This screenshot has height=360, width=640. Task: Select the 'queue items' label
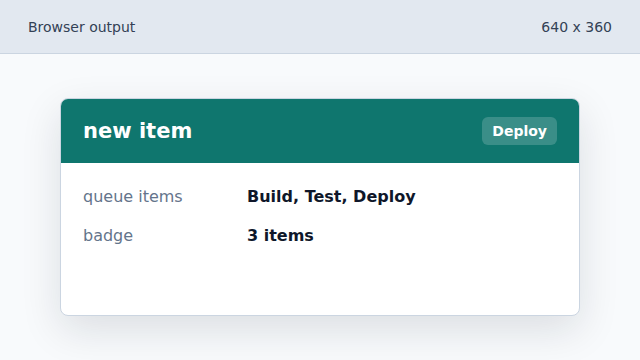133,197
